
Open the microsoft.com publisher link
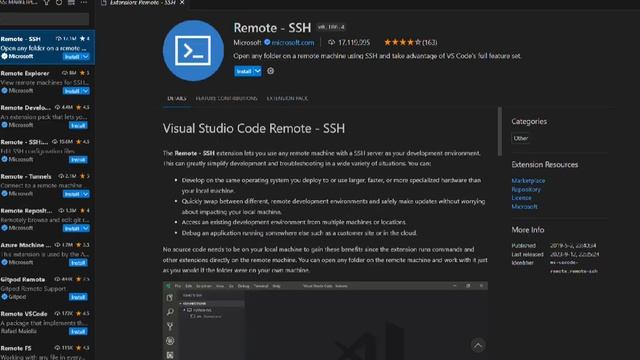[293, 42]
